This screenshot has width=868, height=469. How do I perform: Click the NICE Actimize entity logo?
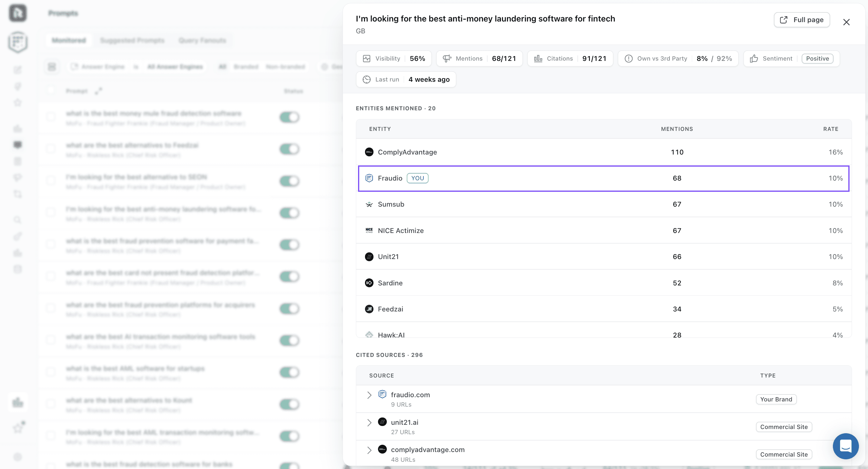[369, 231]
